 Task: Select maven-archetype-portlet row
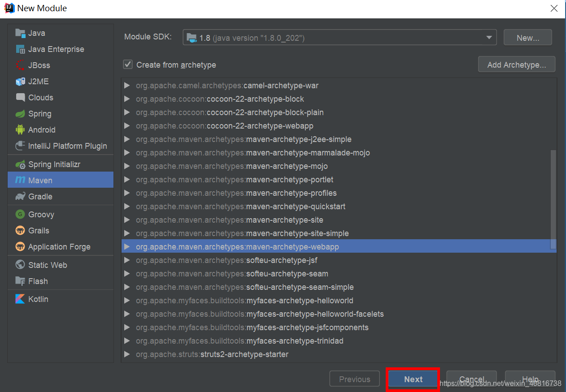coord(339,179)
